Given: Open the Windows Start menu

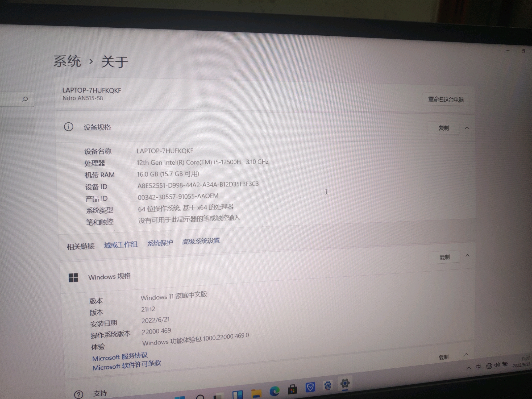Looking at the screenshot, I should point(180,398).
